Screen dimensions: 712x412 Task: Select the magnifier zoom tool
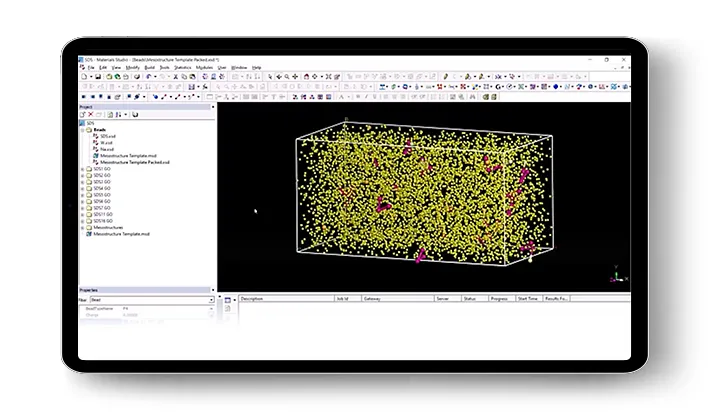(287, 77)
